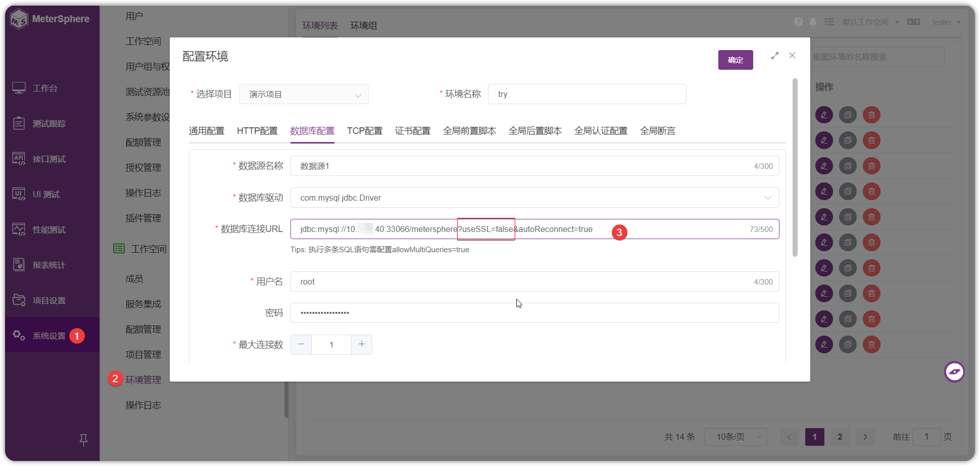The image size is (980, 466).
Task: Click the floating assistant icon at the lower right
Action: 954,372
